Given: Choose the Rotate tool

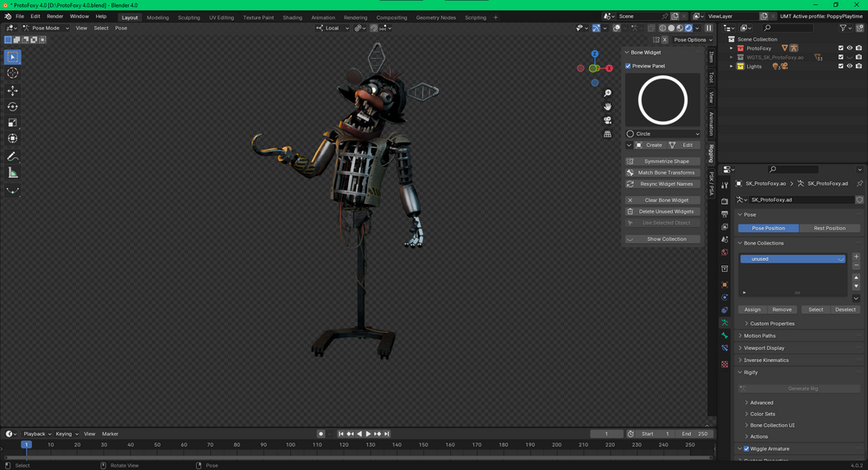Looking at the screenshot, I should click(x=13, y=106).
